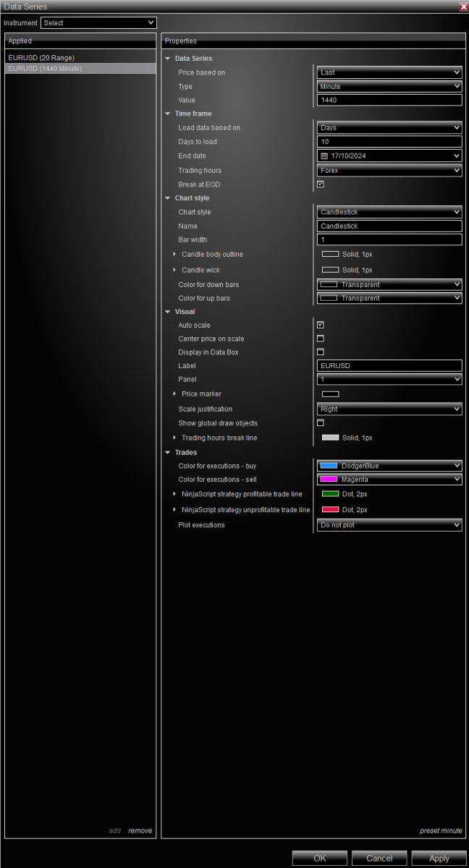Open the Type dropdown showing Minute

tap(389, 86)
